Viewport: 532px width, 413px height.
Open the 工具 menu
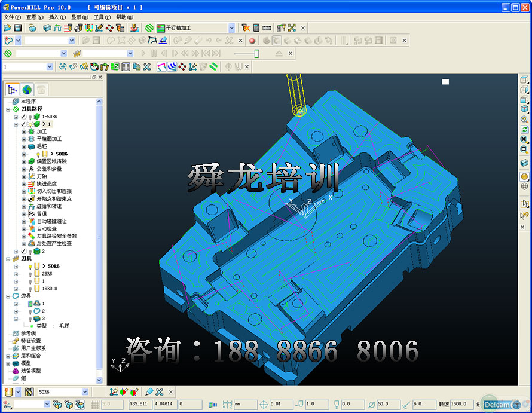pos(102,17)
